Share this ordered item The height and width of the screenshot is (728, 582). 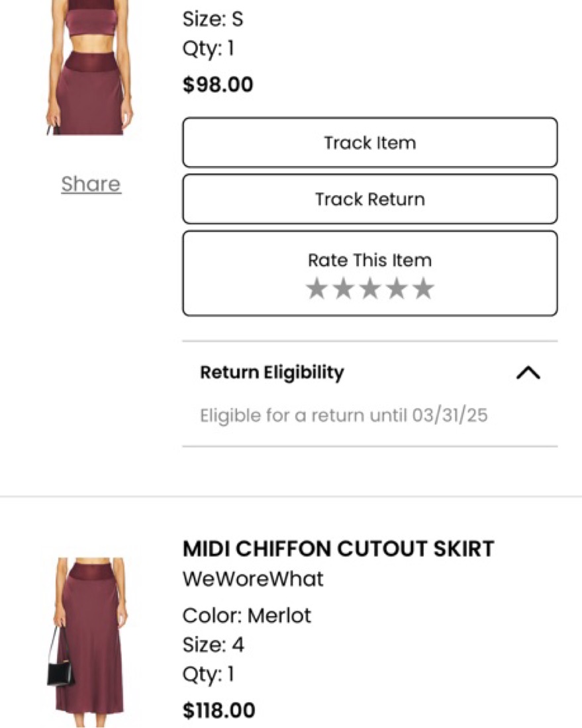91,184
